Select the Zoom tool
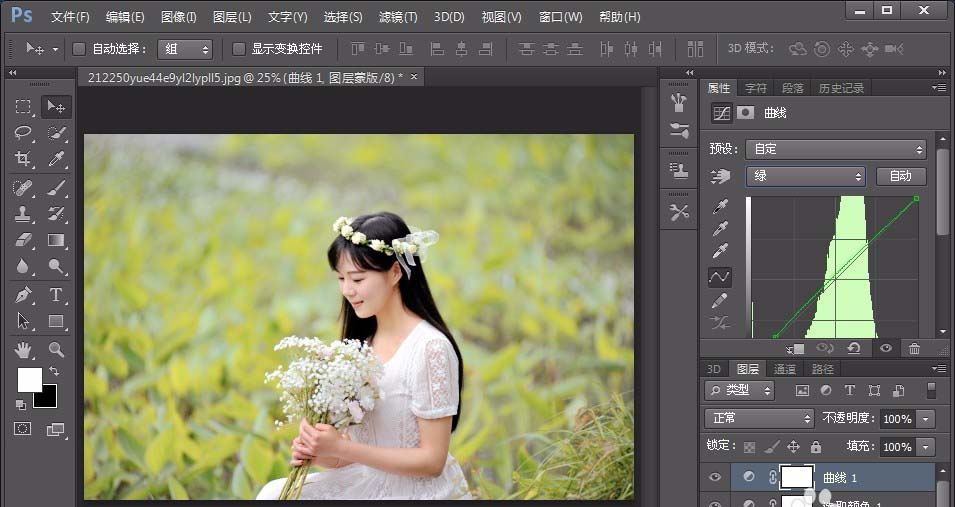Screen dimensions: 955x507 point(56,349)
